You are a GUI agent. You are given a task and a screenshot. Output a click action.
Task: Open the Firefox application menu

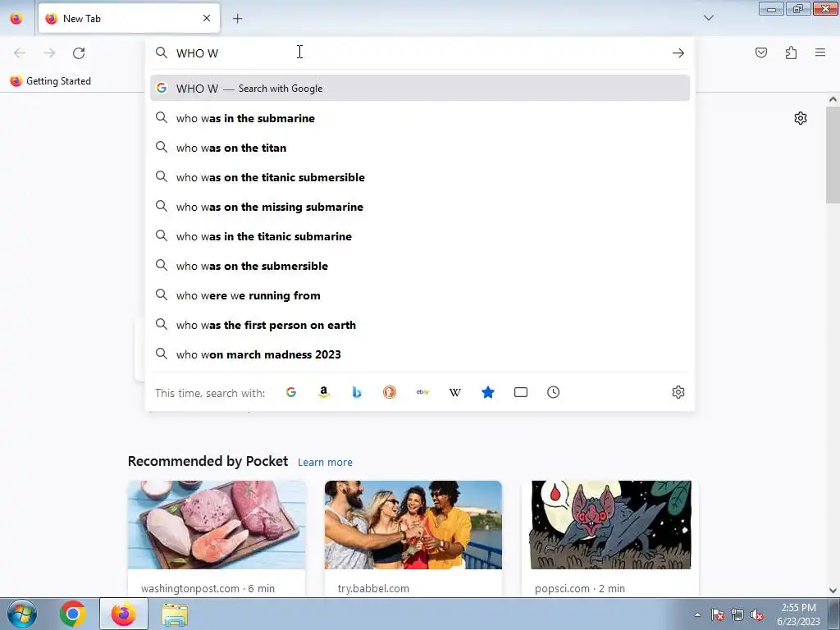[x=820, y=52]
